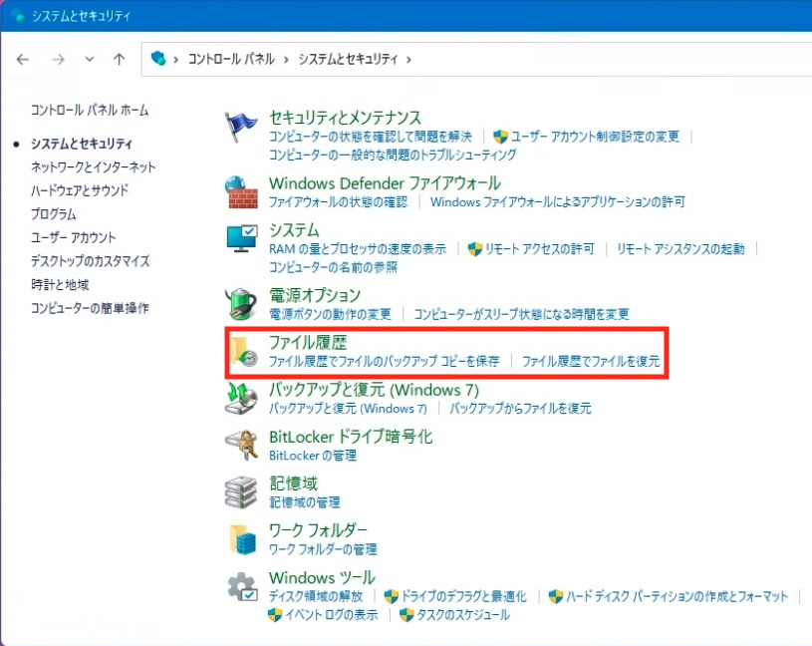Click ファイル履歴でファイルを復元 link

click(591, 361)
